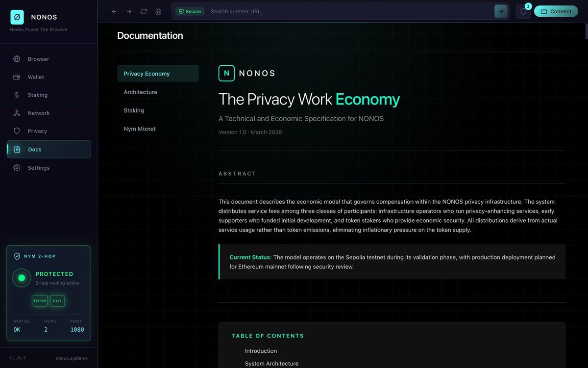
Task: Open the Network nodes icon
Action: click(17, 113)
